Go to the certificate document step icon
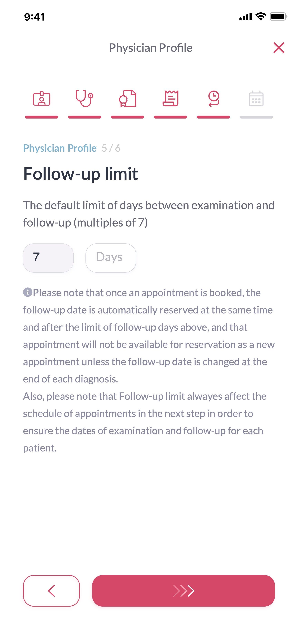Image resolution: width=298 pixels, height=644 pixels. pos(127,99)
